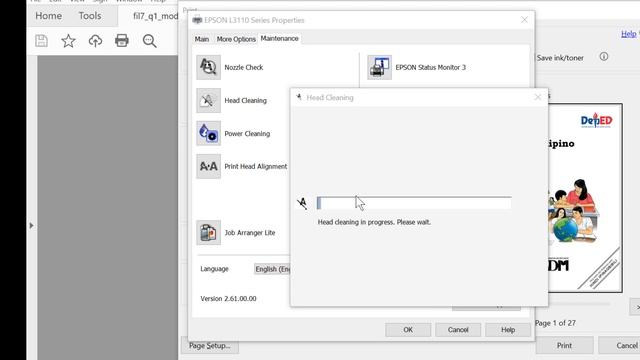Close the EPSON L3110 Series Properties window
This screenshot has width=640, height=360.
tap(524, 20)
